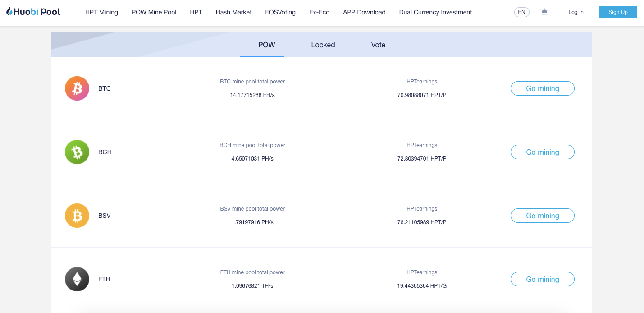Click the BTC coin name
The image size is (644, 313).
pyautogui.click(x=105, y=88)
